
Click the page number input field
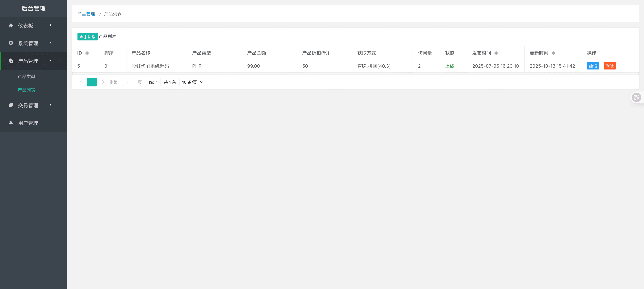tap(127, 82)
